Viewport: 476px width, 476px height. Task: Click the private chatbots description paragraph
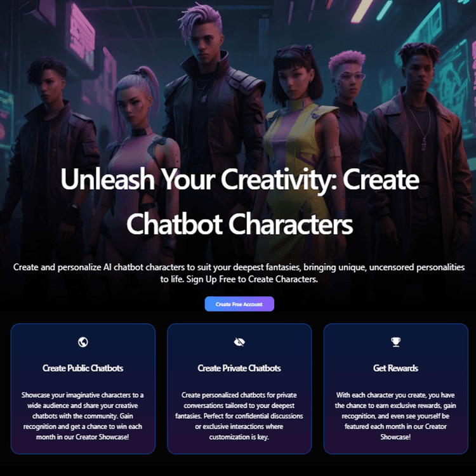tap(239, 416)
